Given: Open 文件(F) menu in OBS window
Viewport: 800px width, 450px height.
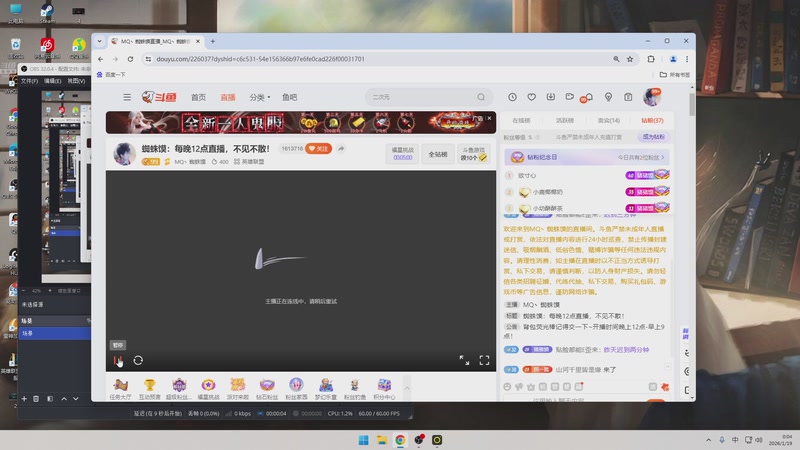Looking at the screenshot, I should [29, 81].
